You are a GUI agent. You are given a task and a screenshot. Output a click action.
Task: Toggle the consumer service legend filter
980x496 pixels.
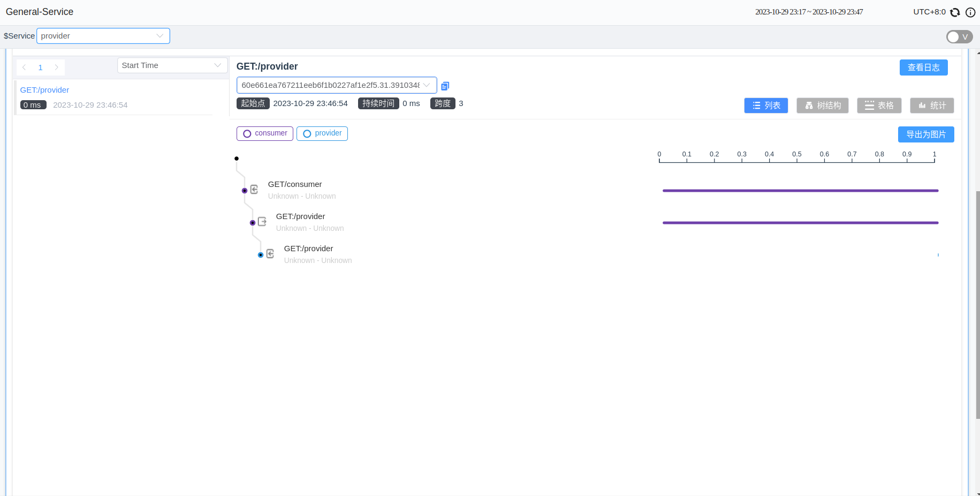[265, 133]
